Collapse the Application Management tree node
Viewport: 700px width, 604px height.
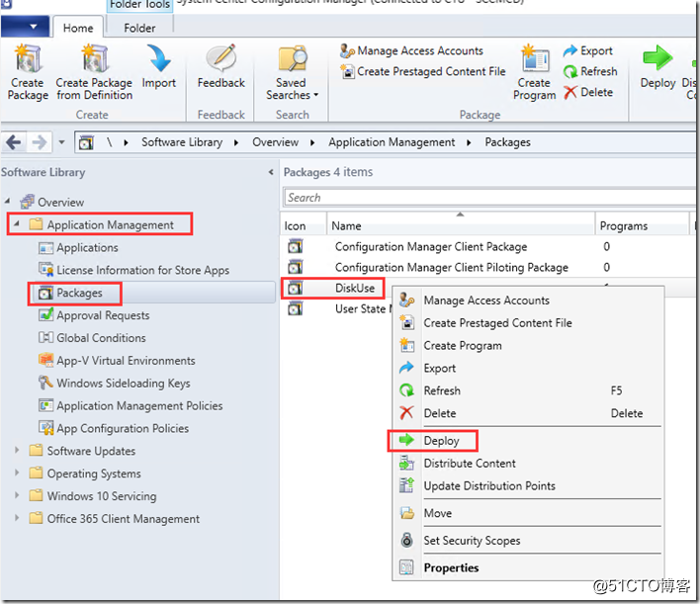(x=17, y=223)
